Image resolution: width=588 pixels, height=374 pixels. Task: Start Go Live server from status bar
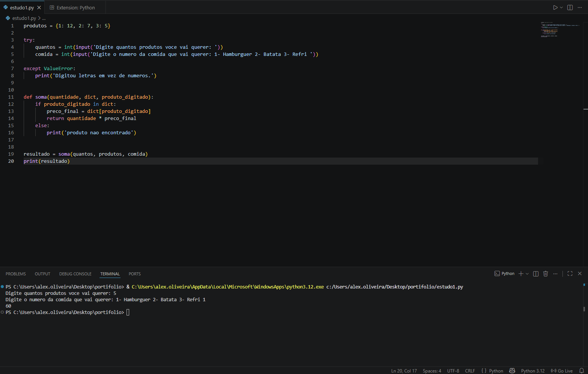click(562, 371)
